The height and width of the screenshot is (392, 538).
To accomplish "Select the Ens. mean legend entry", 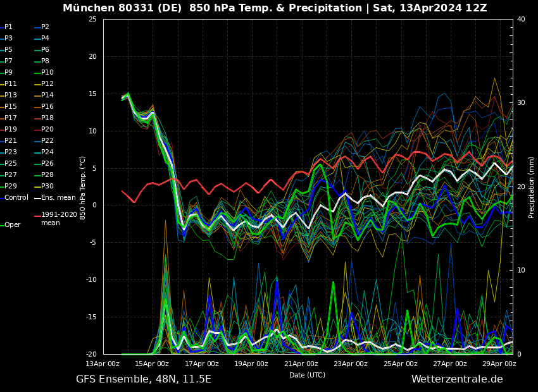I will coord(58,198).
